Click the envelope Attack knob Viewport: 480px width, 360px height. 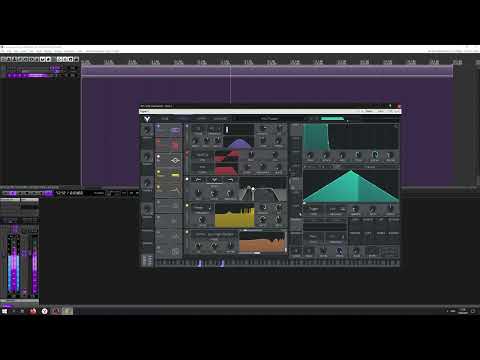pyautogui.click(x=326, y=155)
